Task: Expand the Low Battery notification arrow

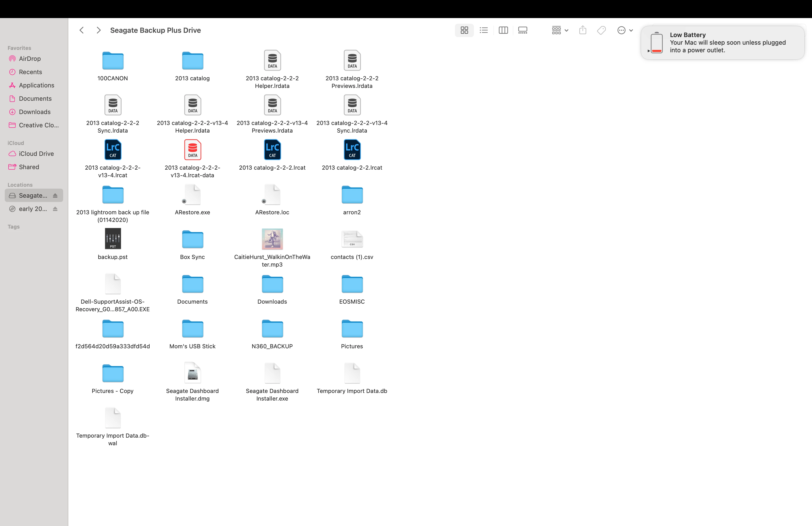Action: (649, 51)
